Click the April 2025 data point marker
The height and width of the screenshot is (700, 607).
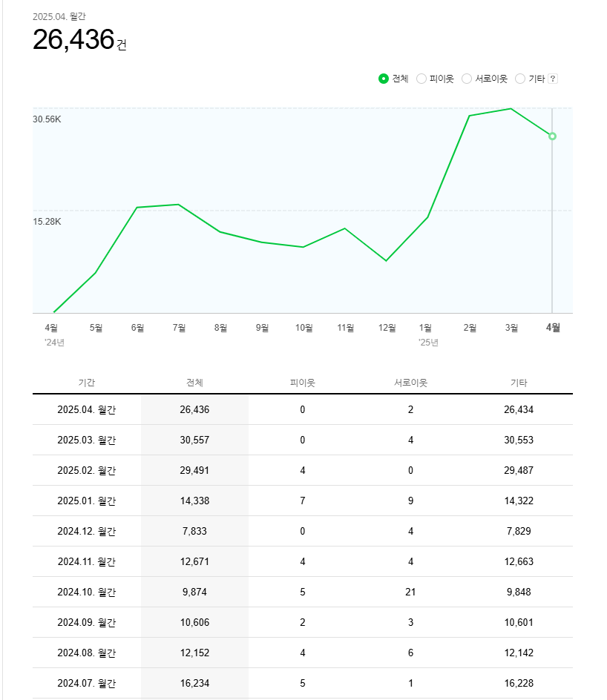pyautogui.click(x=552, y=136)
